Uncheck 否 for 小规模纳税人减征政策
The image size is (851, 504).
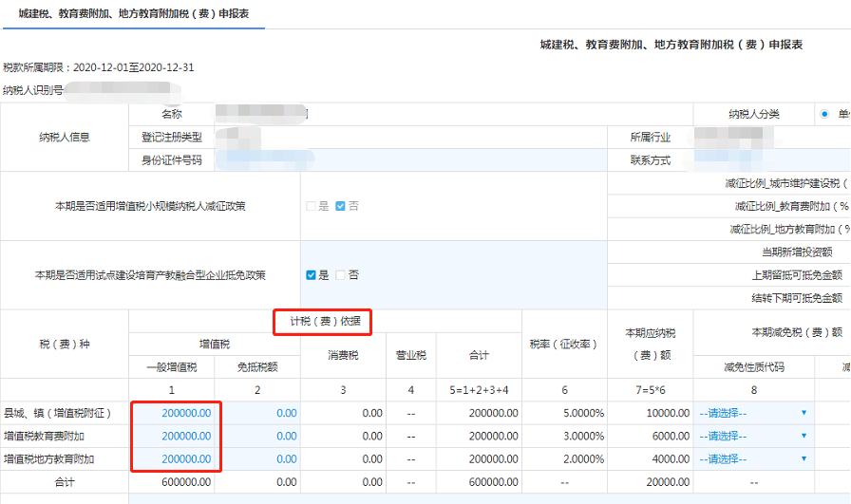pos(341,206)
